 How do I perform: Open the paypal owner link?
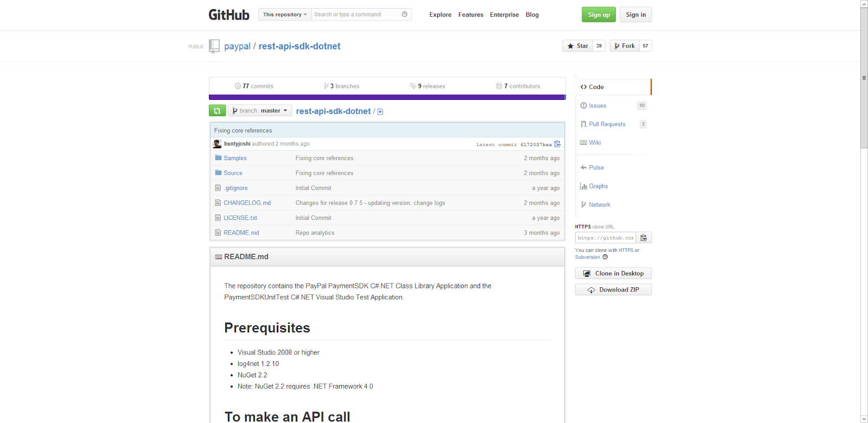[238, 46]
